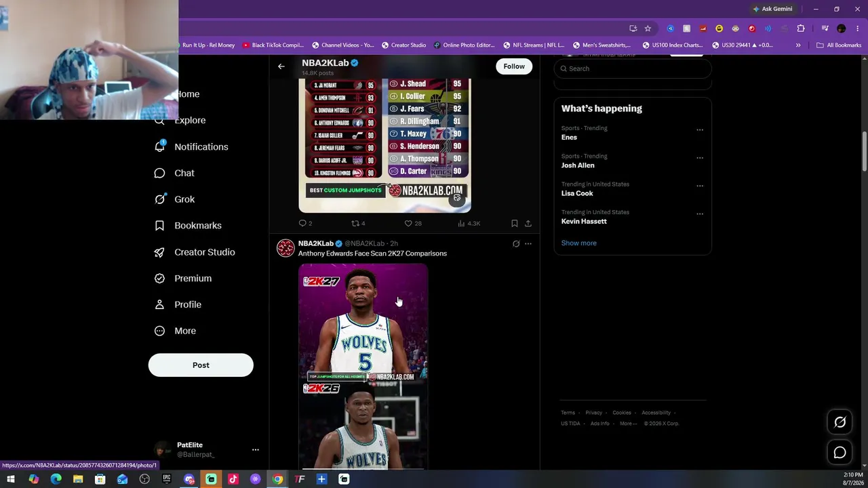Open Chrome three-dot menu

[x=857, y=28]
